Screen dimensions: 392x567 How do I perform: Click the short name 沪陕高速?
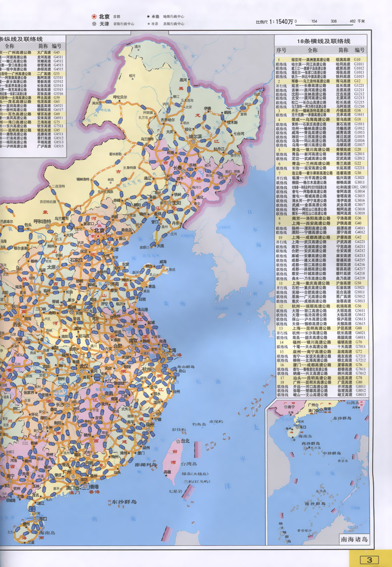point(343,223)
